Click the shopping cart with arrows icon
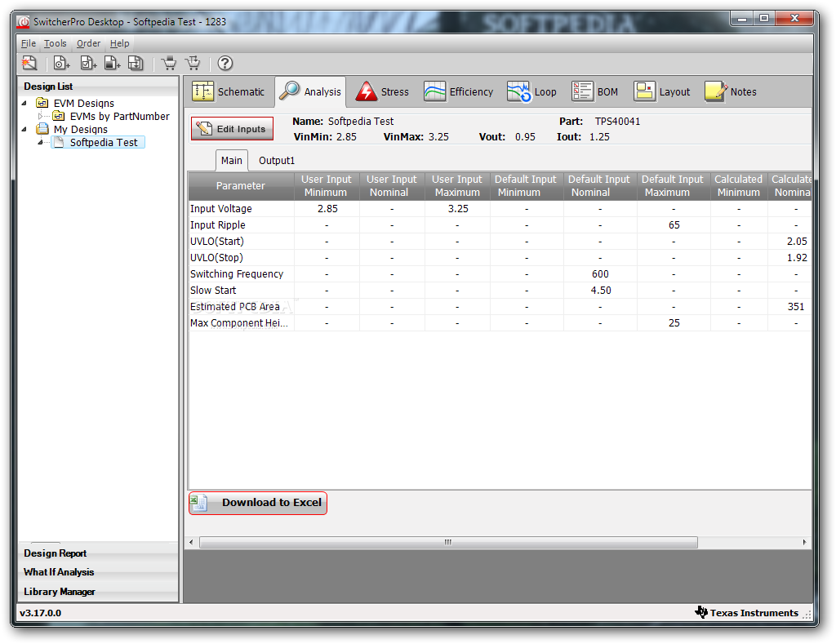 [x=193, y=63]
